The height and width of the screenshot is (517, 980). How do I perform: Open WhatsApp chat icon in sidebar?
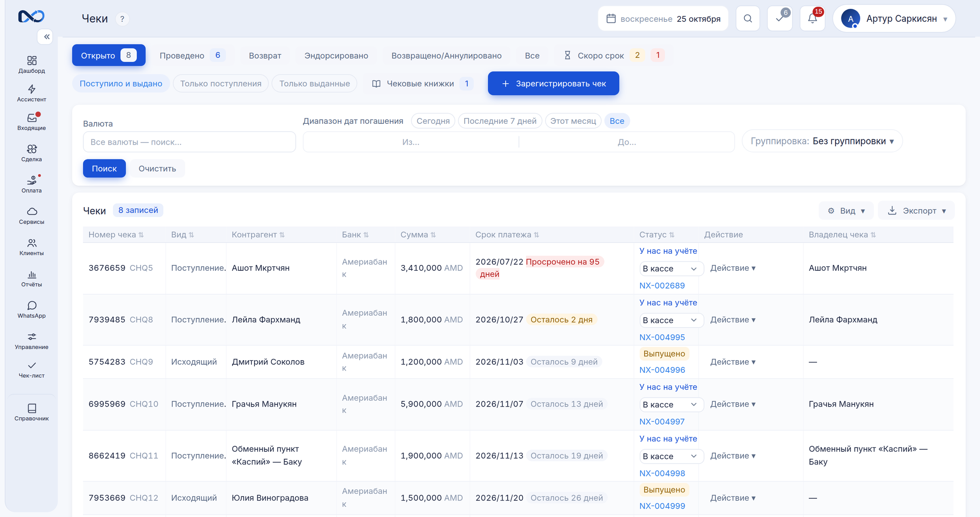click(x=32, y=309)
